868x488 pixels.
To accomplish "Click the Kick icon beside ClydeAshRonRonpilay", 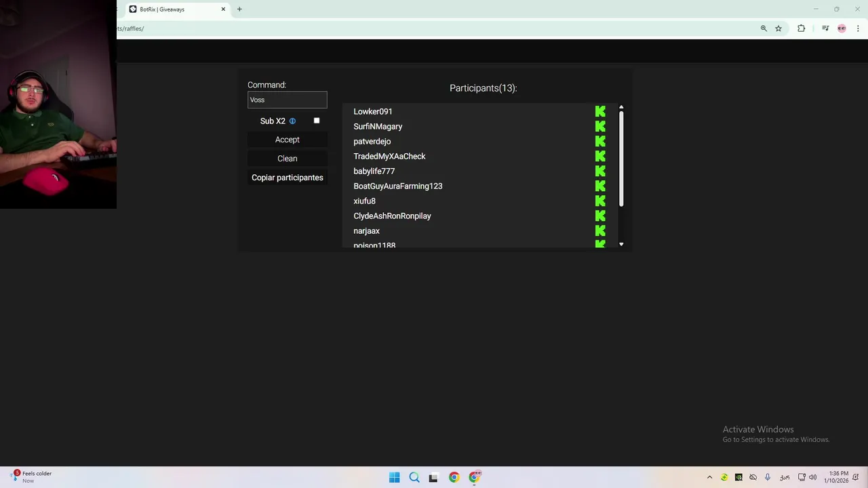I will (600, 216).
